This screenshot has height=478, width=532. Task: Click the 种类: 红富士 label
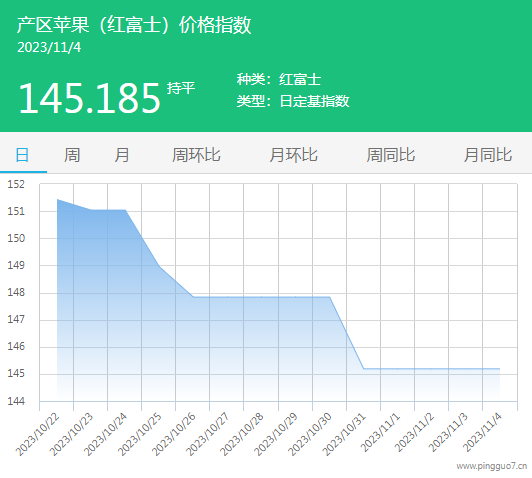(279, 80)
